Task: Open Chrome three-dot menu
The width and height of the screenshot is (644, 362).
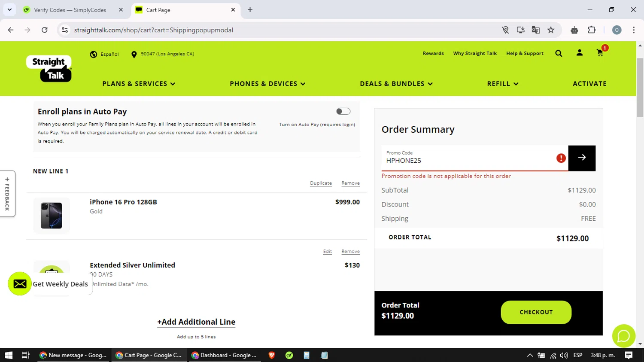Action: 634,30
